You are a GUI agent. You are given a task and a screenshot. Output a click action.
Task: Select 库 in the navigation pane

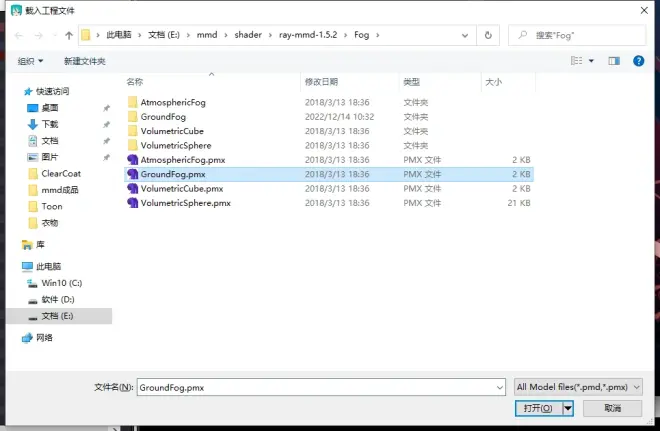click(40, 245)
